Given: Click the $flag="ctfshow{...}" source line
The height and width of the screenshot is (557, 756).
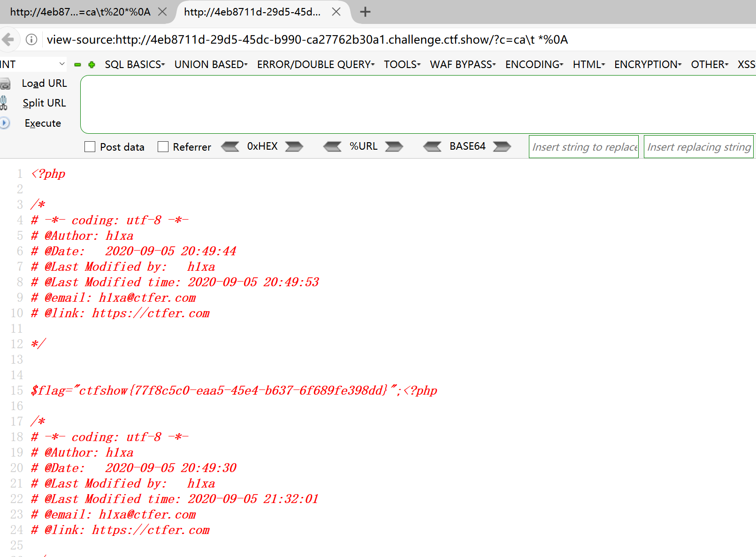Looking at the screenshot, I should (234, 390).
